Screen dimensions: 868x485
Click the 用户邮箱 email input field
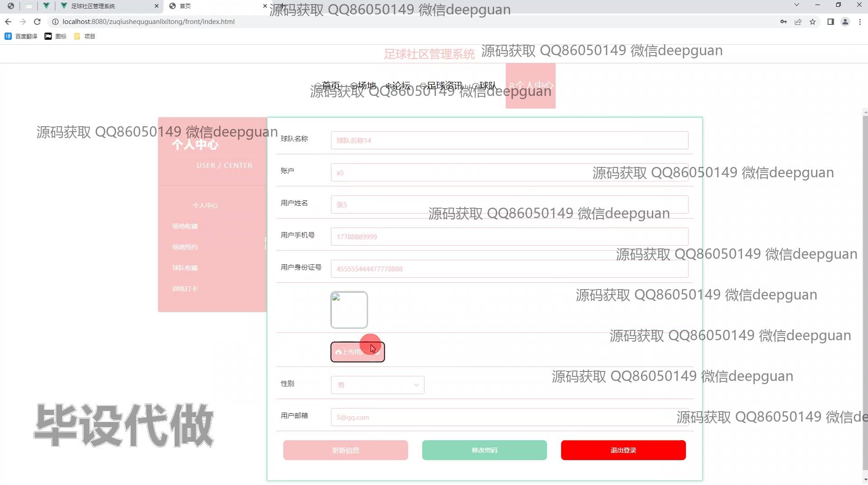pyautogui.click(x=509, y=418)
